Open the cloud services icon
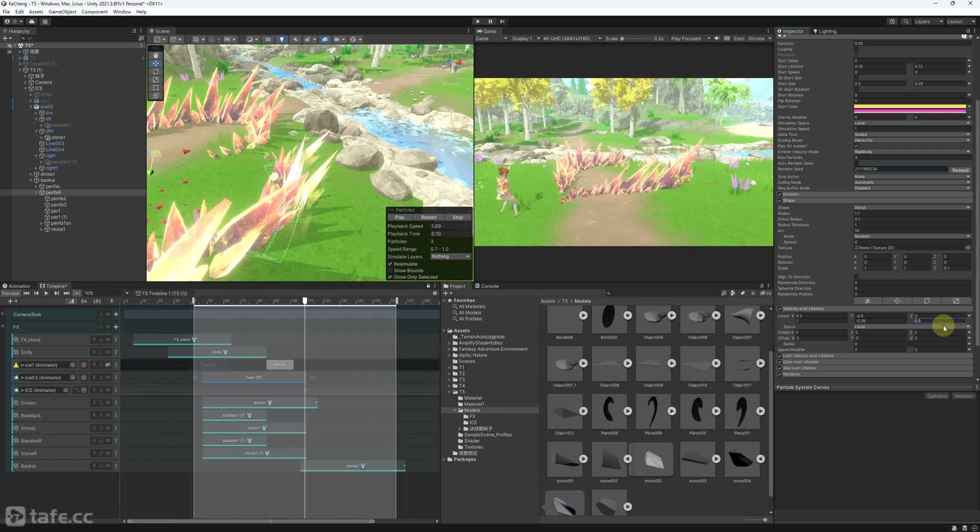 tap(32, 21)
